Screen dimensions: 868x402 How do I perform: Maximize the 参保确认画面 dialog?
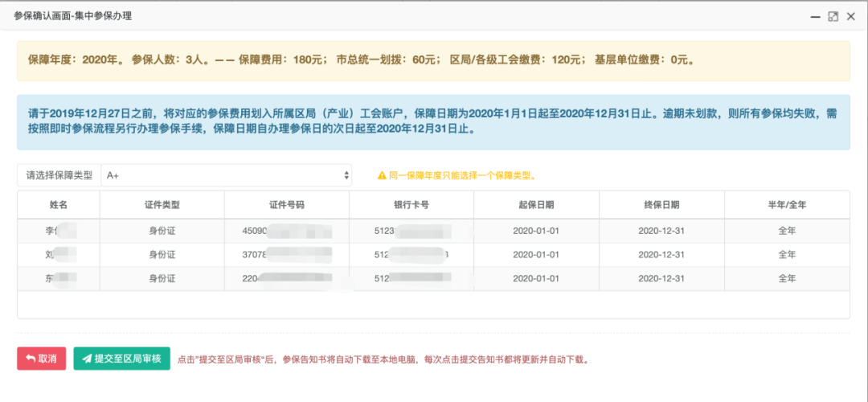pyautogui.click(x=833, y=17)
